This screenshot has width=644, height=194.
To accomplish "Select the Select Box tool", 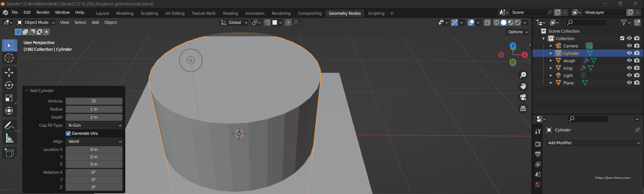I will (x=9, y=45).
